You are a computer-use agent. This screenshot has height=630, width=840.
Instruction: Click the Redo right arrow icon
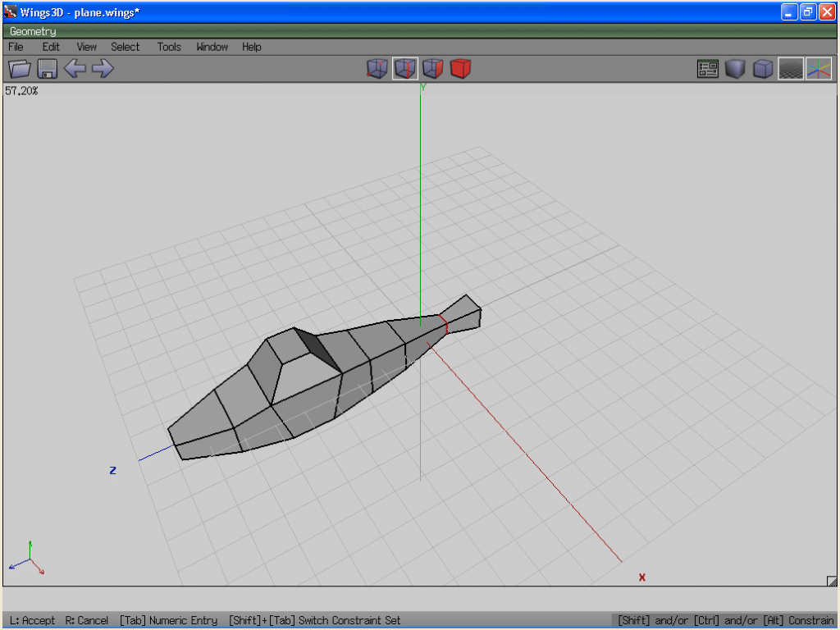(x=103, y=69)
